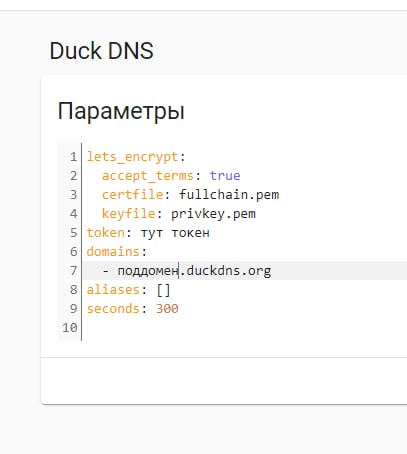Place cursor on "lets_encrypt:" line
Viewport: 407px width, 454px height.
[136, 157]
